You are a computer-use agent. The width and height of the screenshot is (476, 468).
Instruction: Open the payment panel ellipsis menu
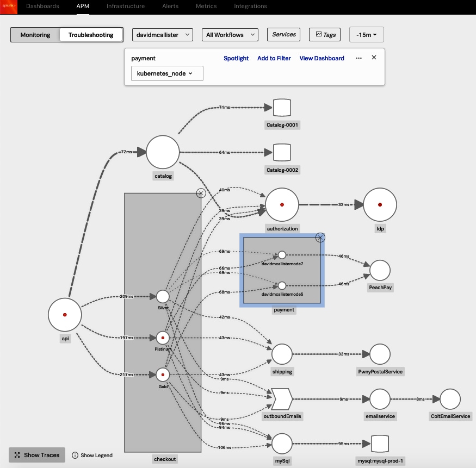coord(358,58)
